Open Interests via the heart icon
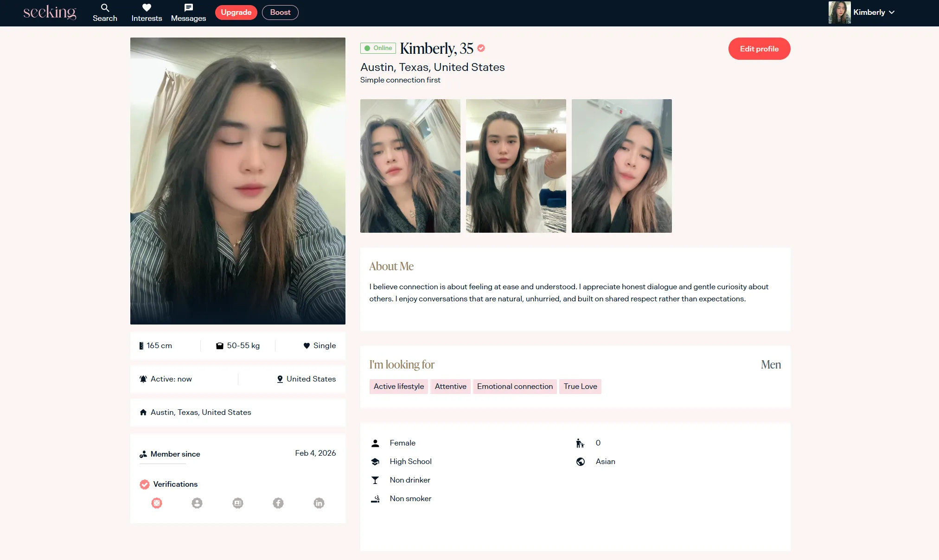The width and height of the screenshot is (939, 560). click(147, 8)
